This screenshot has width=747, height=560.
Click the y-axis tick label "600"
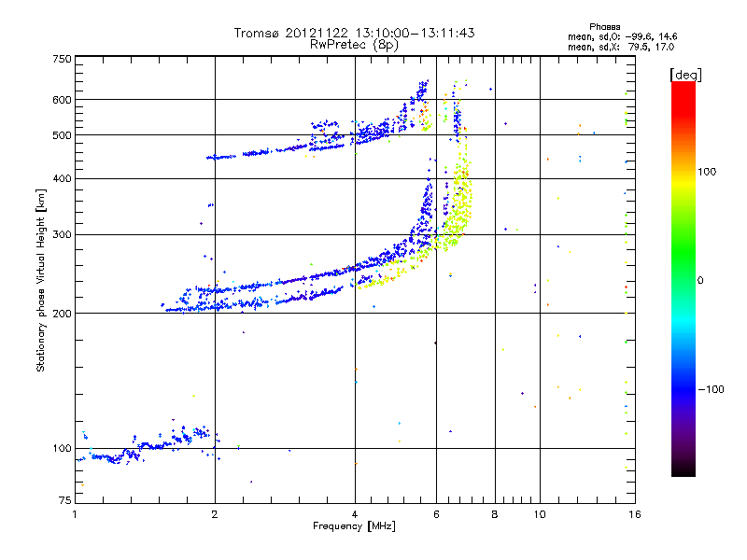point(62,100)
